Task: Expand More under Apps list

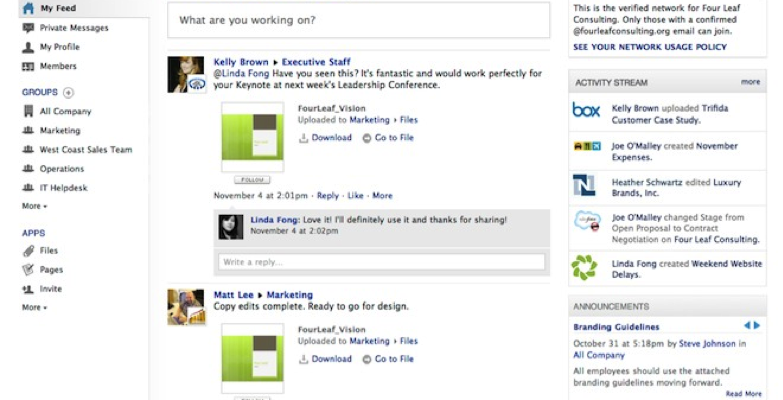Action: pos(34,308)
